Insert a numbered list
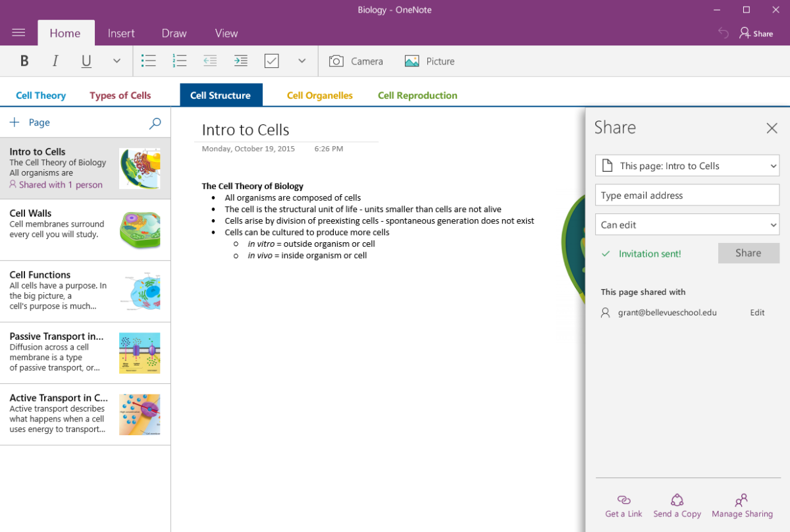 pos(179,61)
